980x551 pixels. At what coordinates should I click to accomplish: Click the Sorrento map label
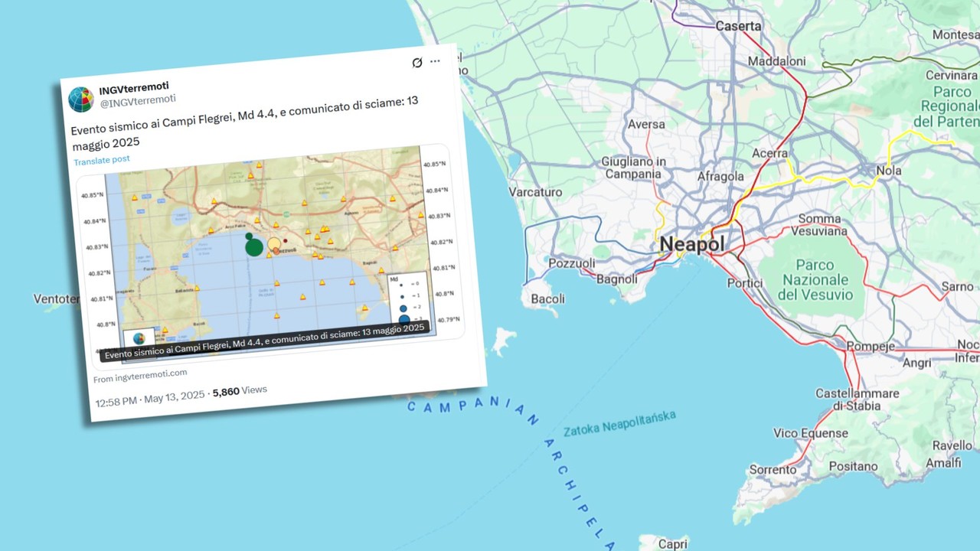coord(773,469)
